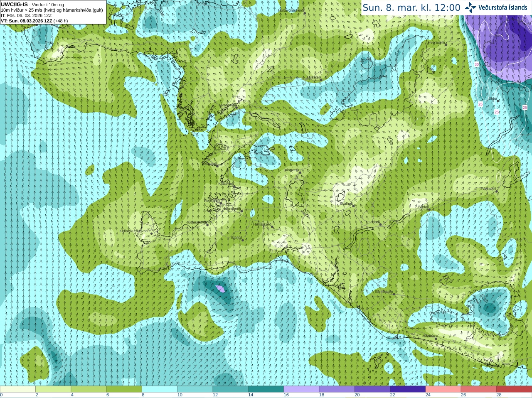Click the gust contour label 30
Image resolution: width=532 pixels, height=398 pixels.
(477, 64)
